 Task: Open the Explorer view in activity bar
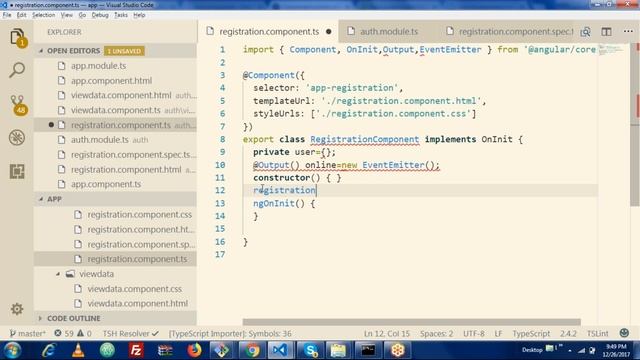[x=17, y=38]
